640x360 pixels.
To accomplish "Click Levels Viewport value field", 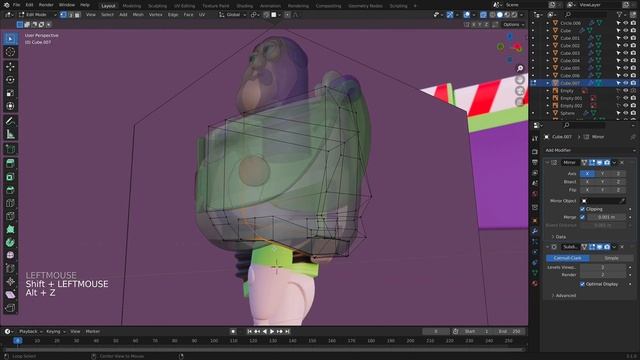I will coord(603,267).
